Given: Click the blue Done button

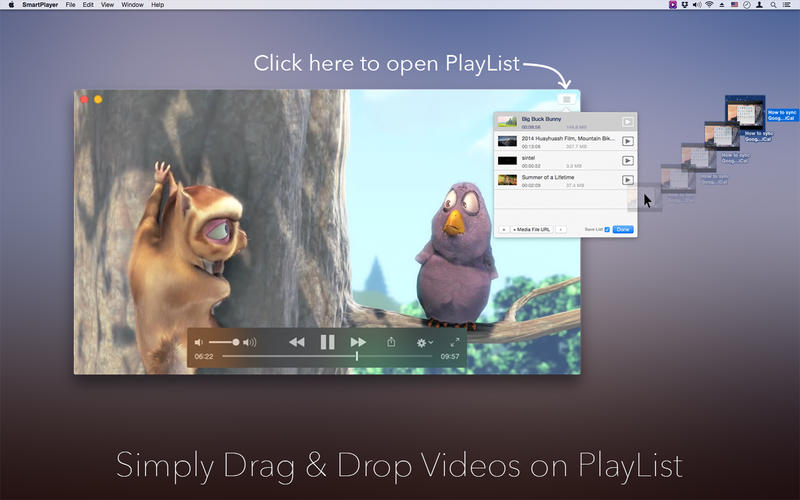Looking at the screenshot, I should pyautogui.click(x=622, y=230).
